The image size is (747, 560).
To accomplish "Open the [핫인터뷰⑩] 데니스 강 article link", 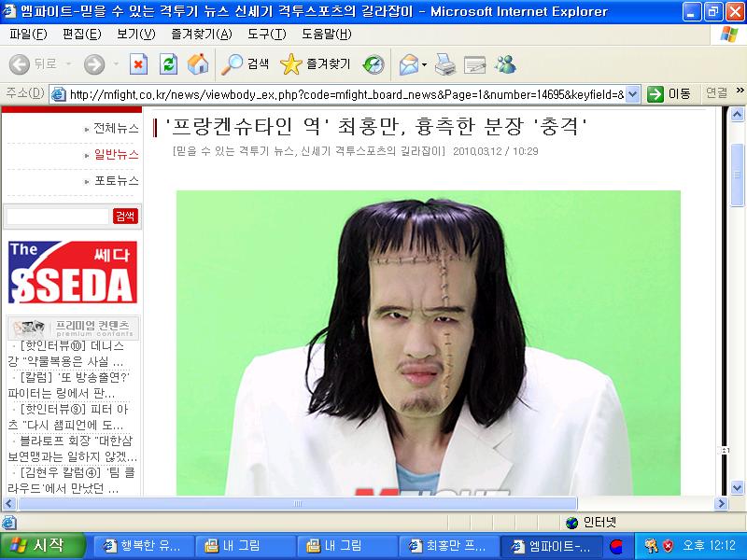I will (x=66, y=354).
